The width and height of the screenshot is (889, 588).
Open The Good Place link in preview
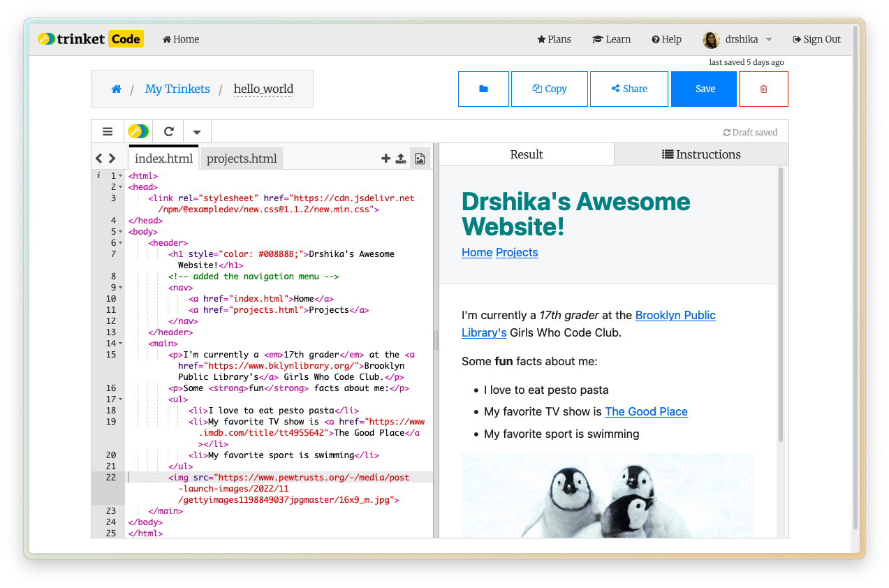646,411
